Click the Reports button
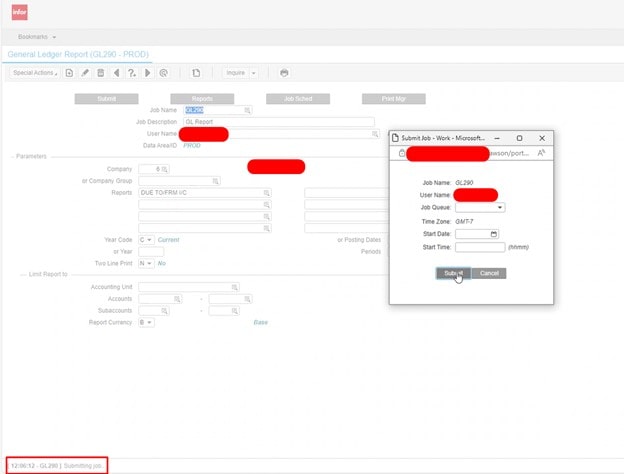The width and height of the screenshot is (624, 474). pos(202,99)
